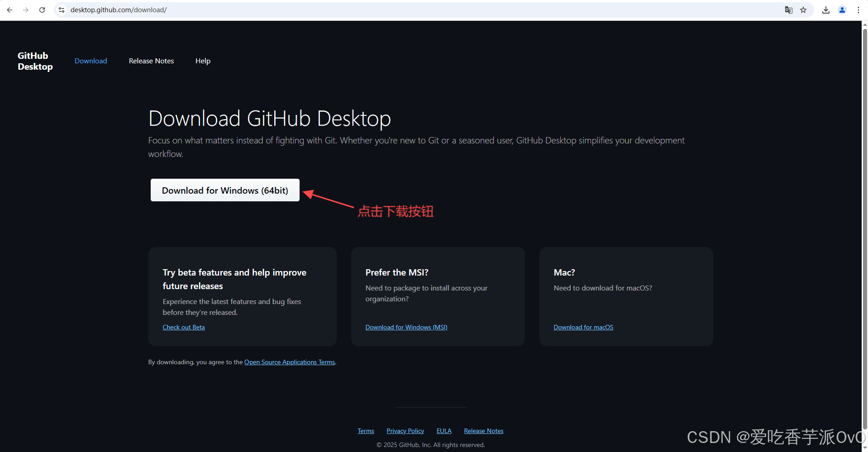Image resolution: width=868 pixels, height=452 pixels.
Task: Open the EULA footer link
Action: click(444, 431)
